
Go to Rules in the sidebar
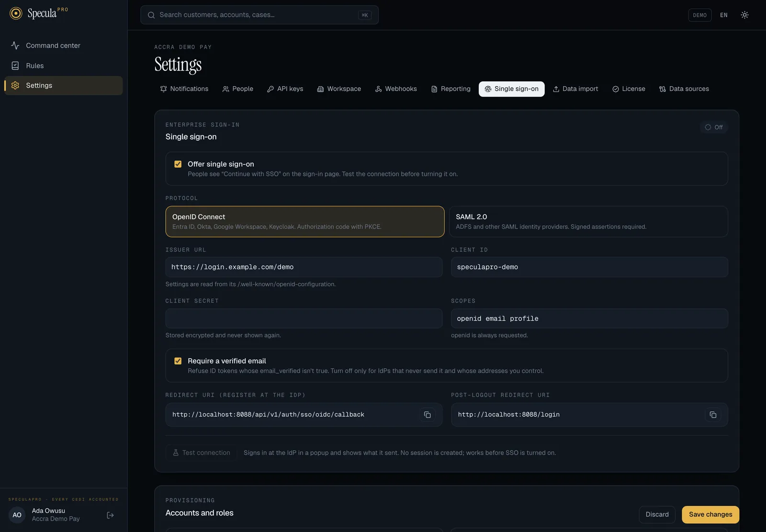click(63, 66)
